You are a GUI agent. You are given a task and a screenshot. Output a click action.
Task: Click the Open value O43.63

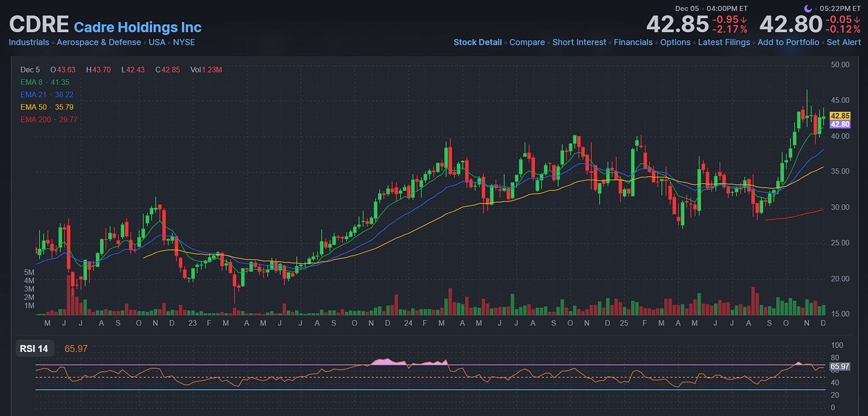coord(64,70)
